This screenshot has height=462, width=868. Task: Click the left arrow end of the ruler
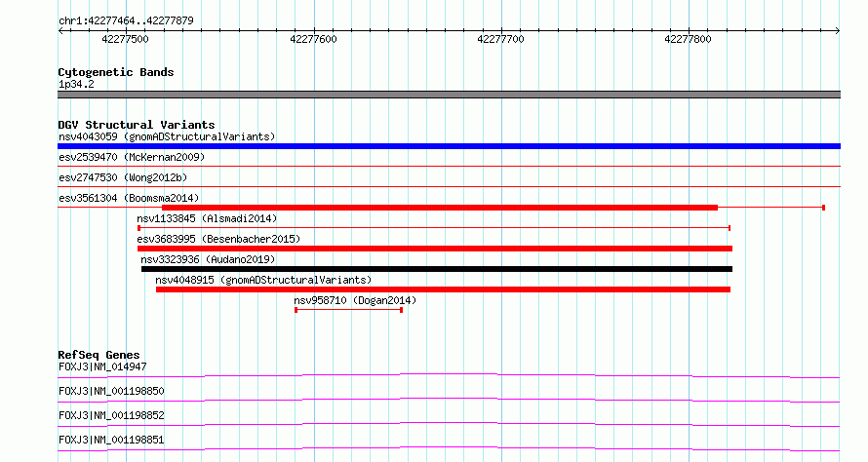[x=60, y=31]
